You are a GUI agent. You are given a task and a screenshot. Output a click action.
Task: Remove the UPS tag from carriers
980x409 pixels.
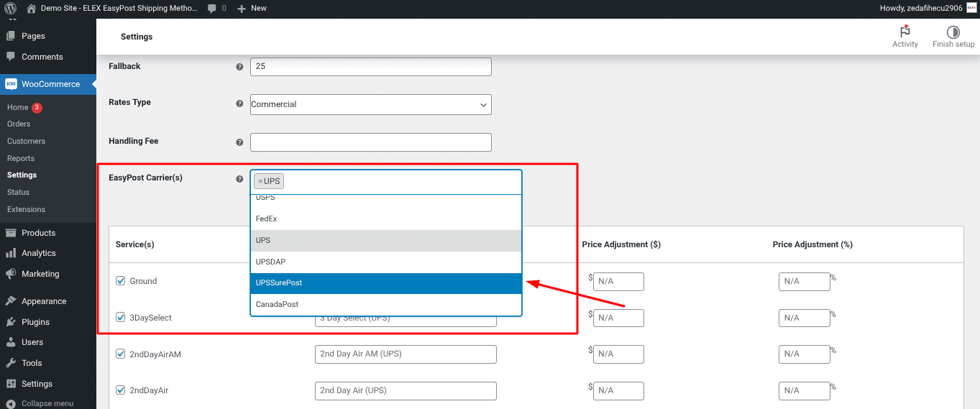coord(260,181)
